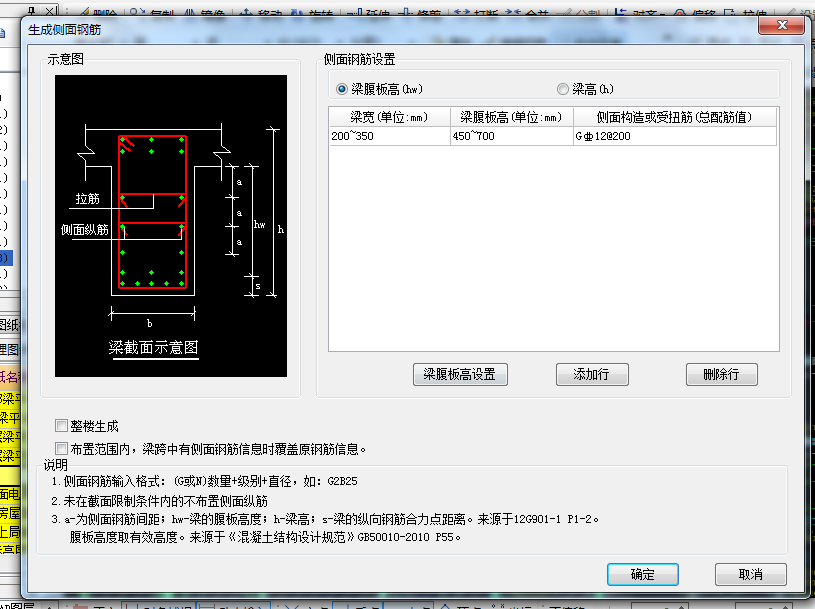Confirm with the 确定 button

(642, 574)
